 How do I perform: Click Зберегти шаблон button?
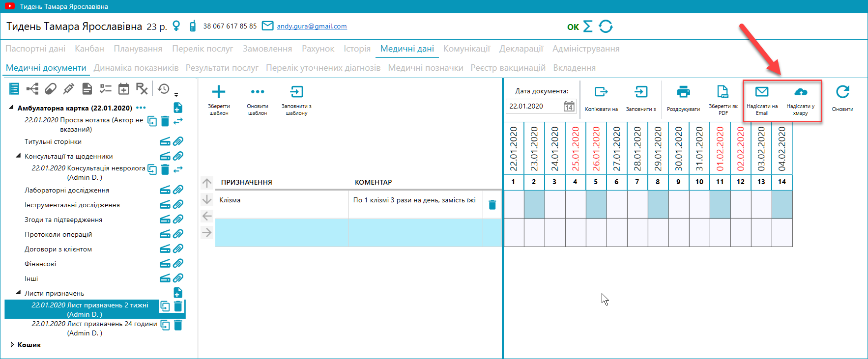pos(219,100)
